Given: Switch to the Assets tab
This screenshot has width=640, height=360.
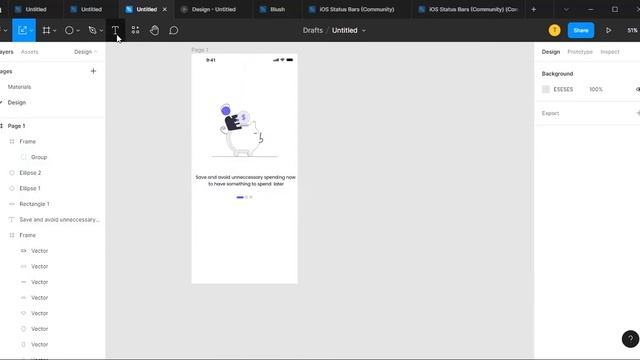Looking at the screenshot, I should pos(29,52).
